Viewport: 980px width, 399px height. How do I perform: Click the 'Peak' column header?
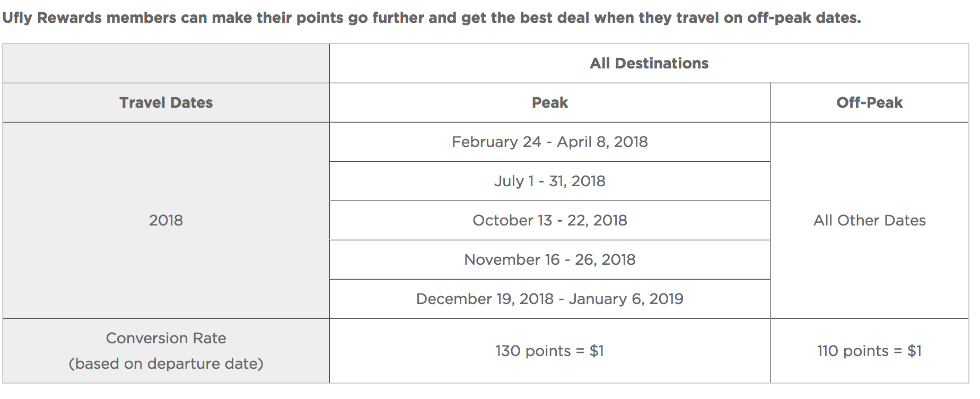tap(549, 103)
